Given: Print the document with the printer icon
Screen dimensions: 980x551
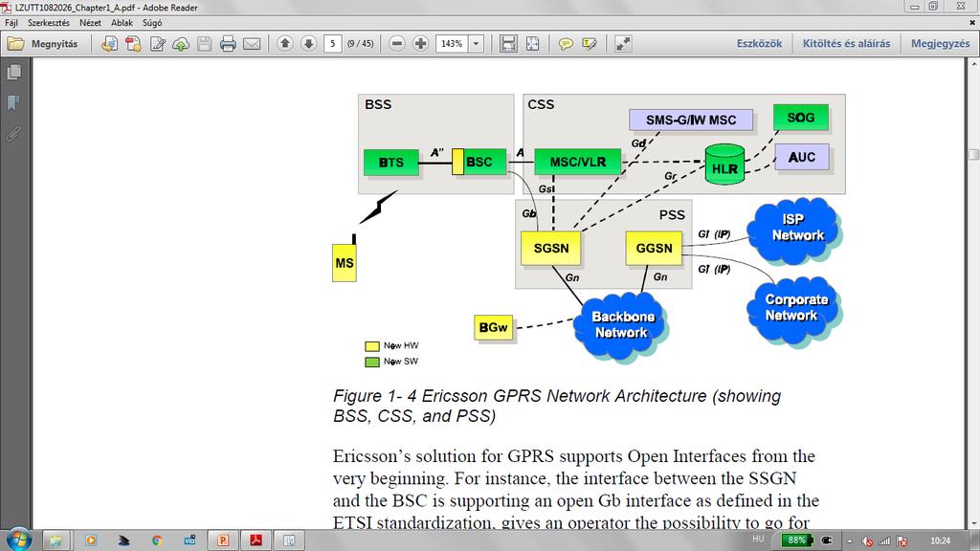Looking at the screenshot, I should (x=228, y=44).
